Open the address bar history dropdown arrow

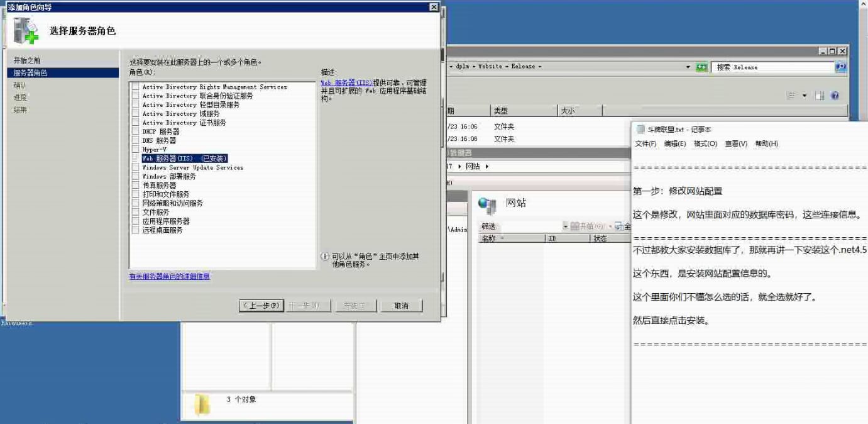[x=688, y=67]
